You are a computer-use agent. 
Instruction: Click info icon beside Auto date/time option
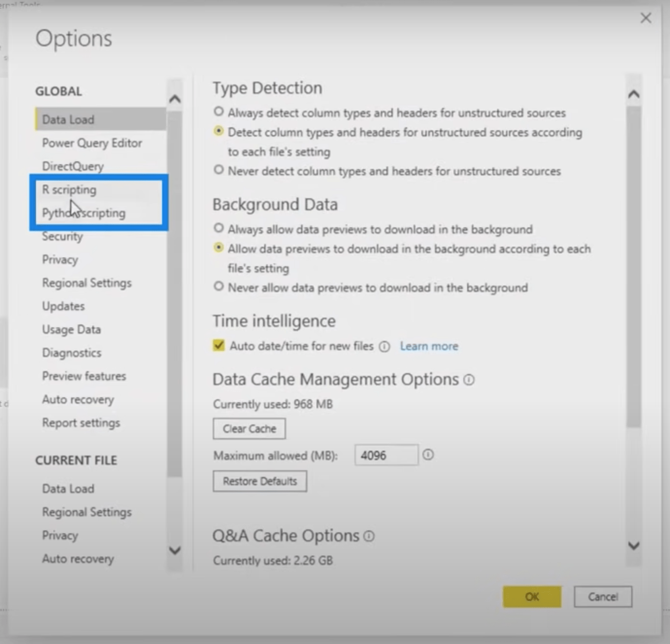pos(384,346)
